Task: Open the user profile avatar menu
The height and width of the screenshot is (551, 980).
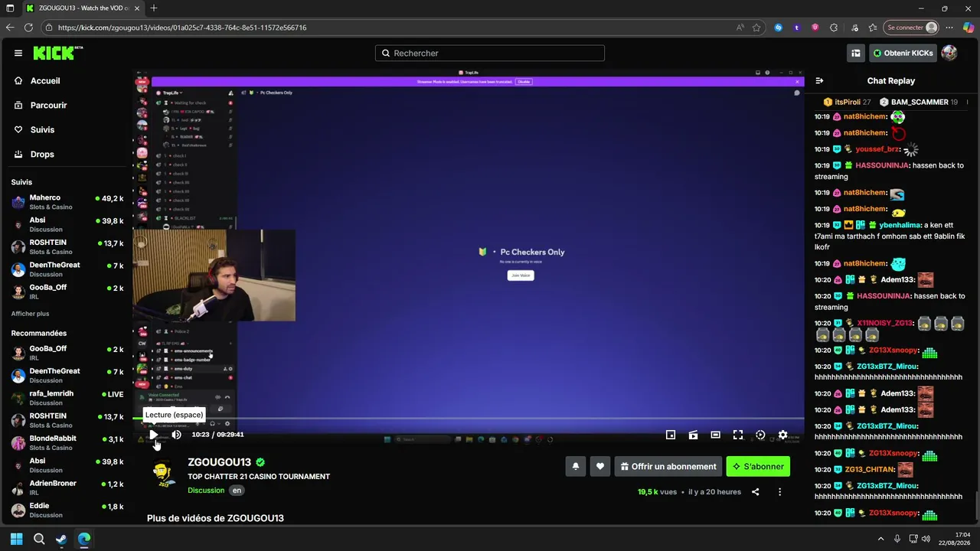Action: click(x=949, y=53)
